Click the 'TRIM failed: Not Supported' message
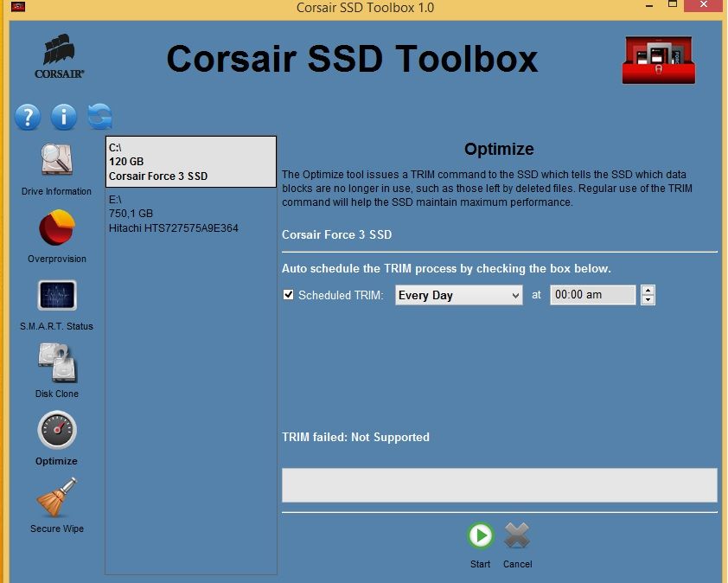This screenshot has height=583, width=728. (355, 437)
